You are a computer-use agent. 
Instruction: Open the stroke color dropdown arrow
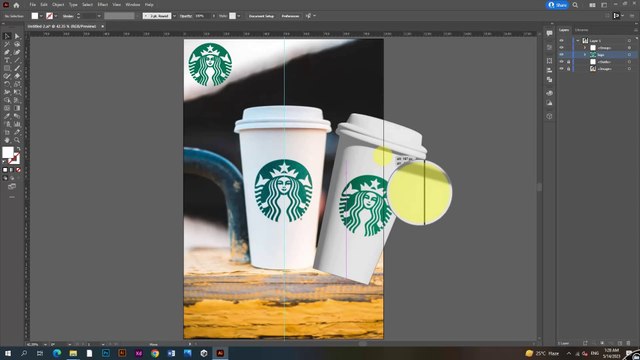56,16
